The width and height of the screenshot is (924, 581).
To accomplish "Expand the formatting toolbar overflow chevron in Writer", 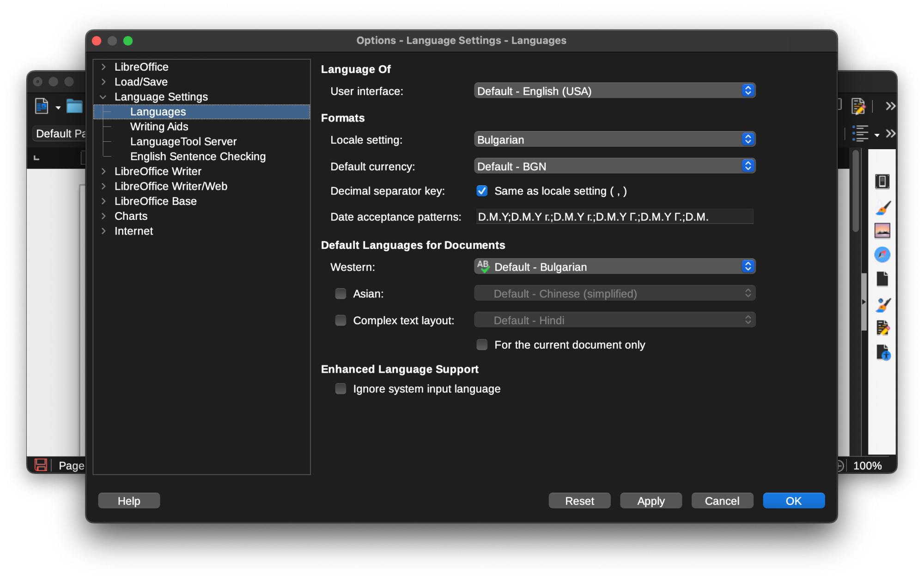I will [890, 133].
